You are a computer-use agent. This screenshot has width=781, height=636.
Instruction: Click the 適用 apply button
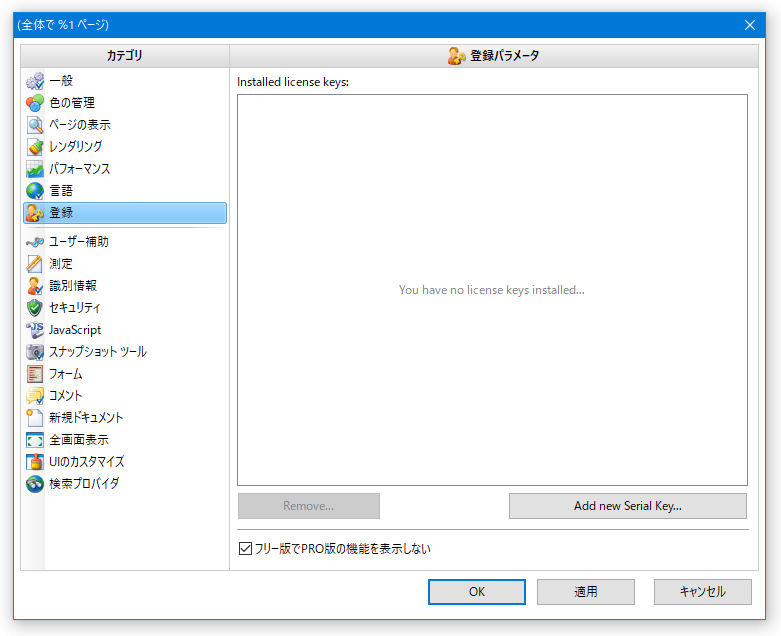click(x=586, y=592)
